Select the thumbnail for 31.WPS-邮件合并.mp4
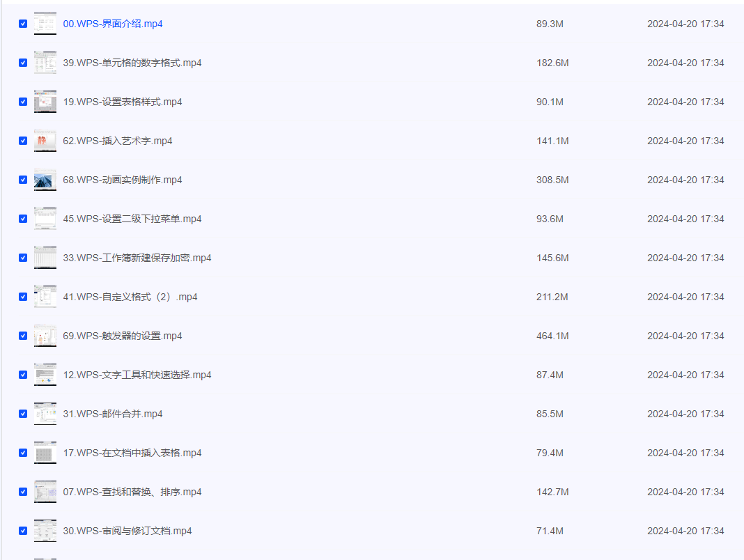The image size is (744, 560). (x=45, y=414)
